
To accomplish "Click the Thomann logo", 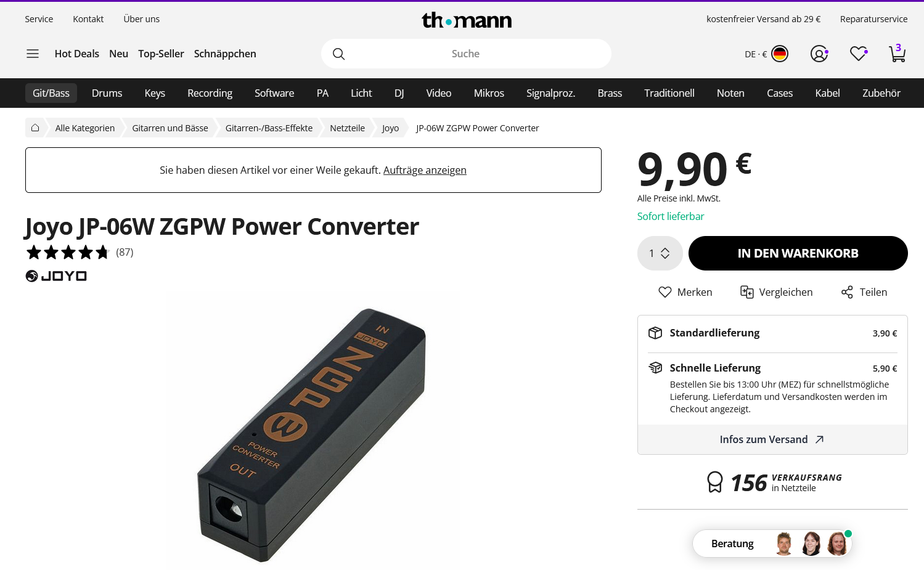I will click(x=467, y=20).
